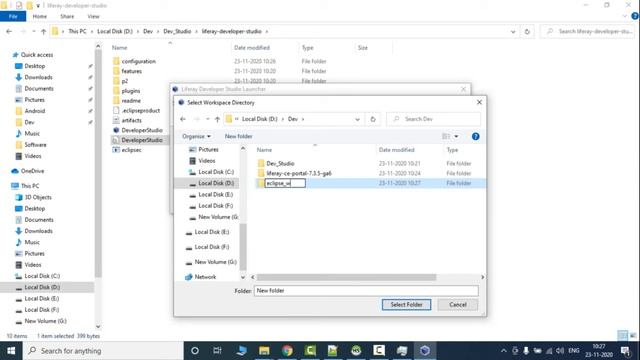This screenshot has height=360, width=640.
Task: Select liferay-ce-portal-7.3.5-ga6 folder
Action: (x=299, y=173)
